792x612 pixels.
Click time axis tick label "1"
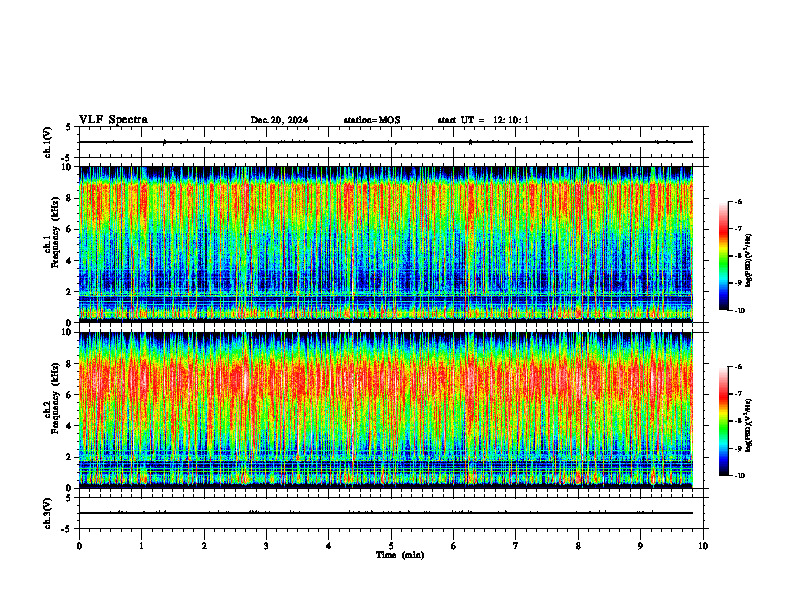(141, 546)
